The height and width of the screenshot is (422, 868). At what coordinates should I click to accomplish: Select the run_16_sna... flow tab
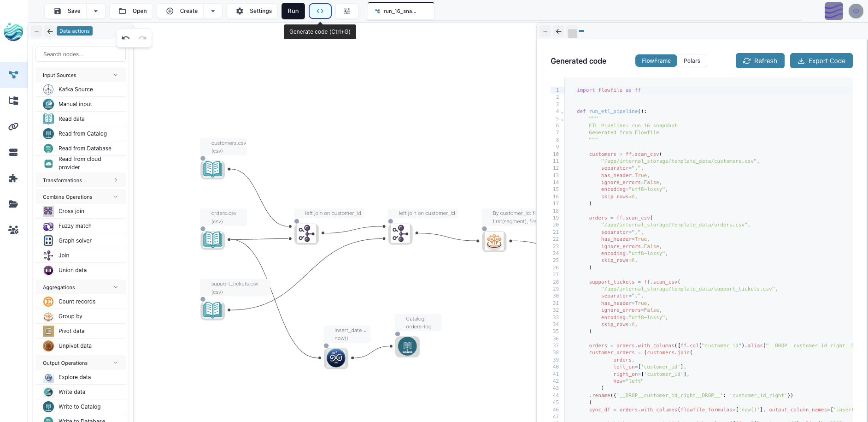400,11
